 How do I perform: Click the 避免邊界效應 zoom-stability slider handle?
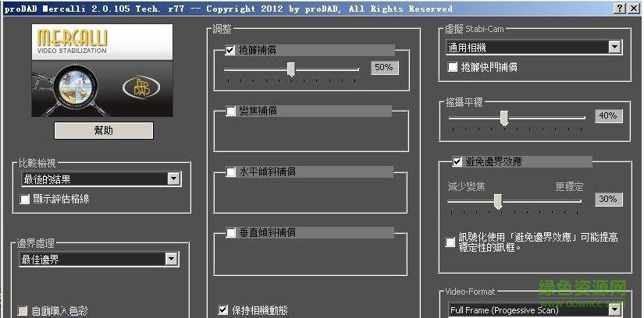pyautogui.click(x=498, y=201)
